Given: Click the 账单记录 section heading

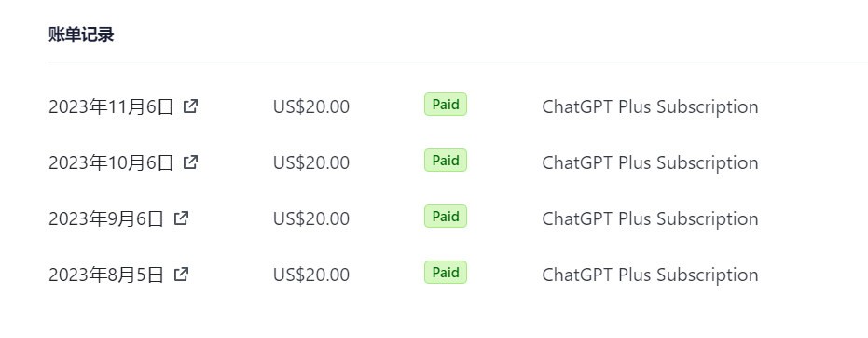Looking at the screenshot, I should click(x=81, y=35).
